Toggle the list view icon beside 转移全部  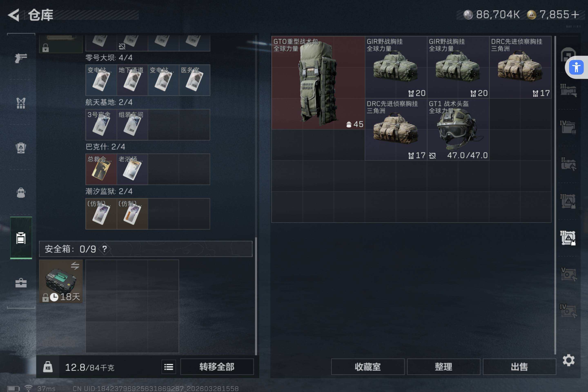click(169, 367)
